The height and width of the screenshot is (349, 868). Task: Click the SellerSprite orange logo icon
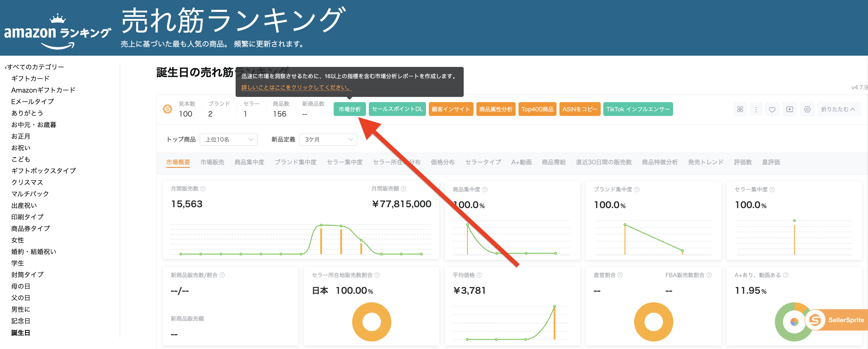point(168,109)
